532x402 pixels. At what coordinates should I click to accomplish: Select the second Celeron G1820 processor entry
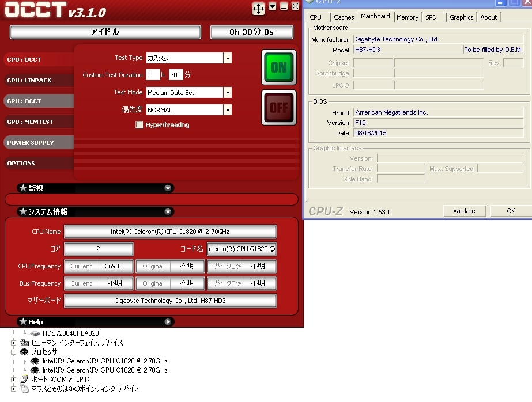105,370
